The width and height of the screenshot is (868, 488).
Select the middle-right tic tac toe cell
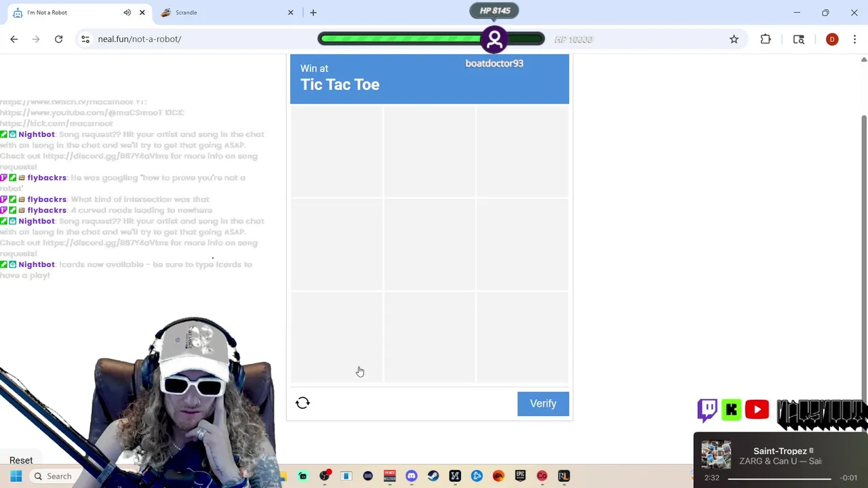click(522, 245)
